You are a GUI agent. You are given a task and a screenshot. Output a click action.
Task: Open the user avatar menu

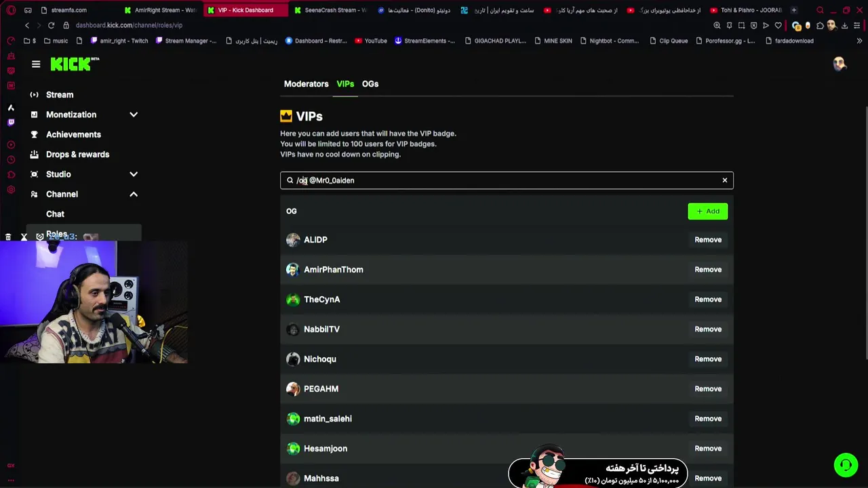(x=840, y=64)
